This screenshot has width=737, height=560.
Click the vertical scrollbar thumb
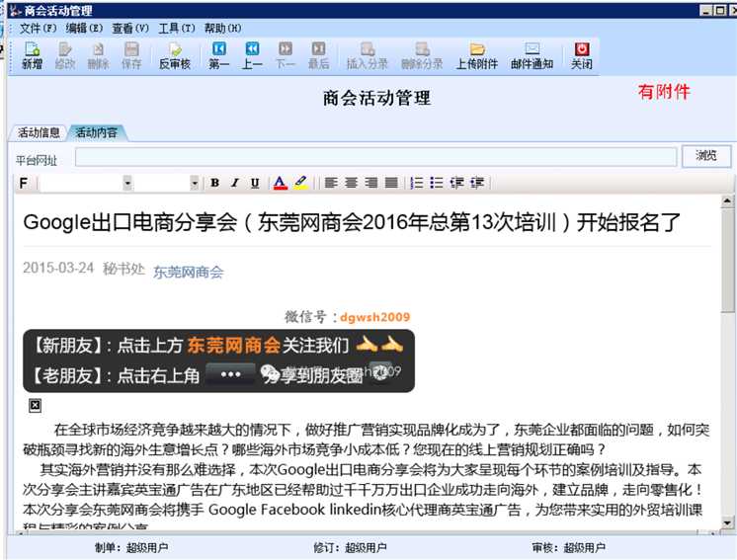727,261
